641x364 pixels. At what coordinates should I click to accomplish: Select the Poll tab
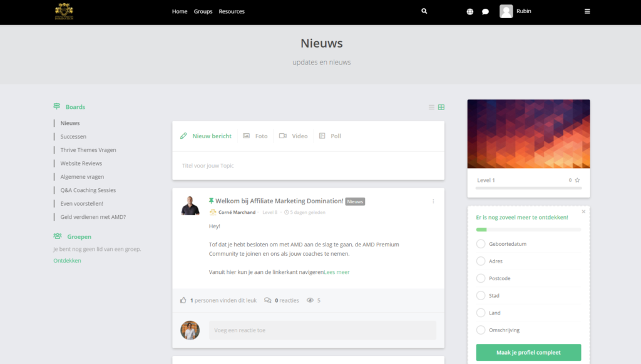pos(330,136)
